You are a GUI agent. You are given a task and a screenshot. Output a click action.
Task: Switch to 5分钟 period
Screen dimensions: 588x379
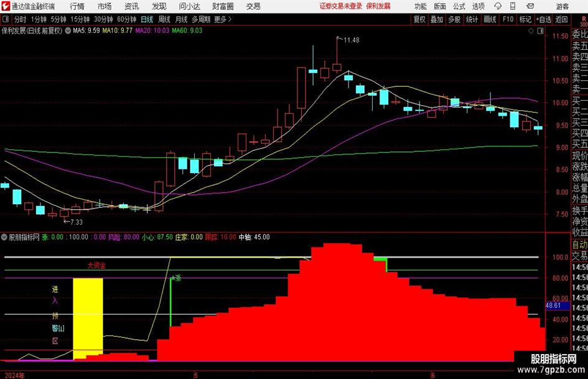click(x=58, y=19)
